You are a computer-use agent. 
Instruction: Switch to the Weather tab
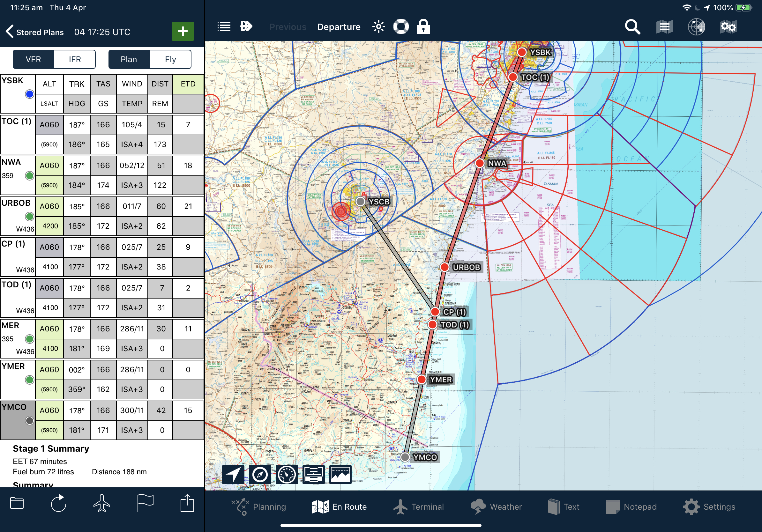pos(496,507)
